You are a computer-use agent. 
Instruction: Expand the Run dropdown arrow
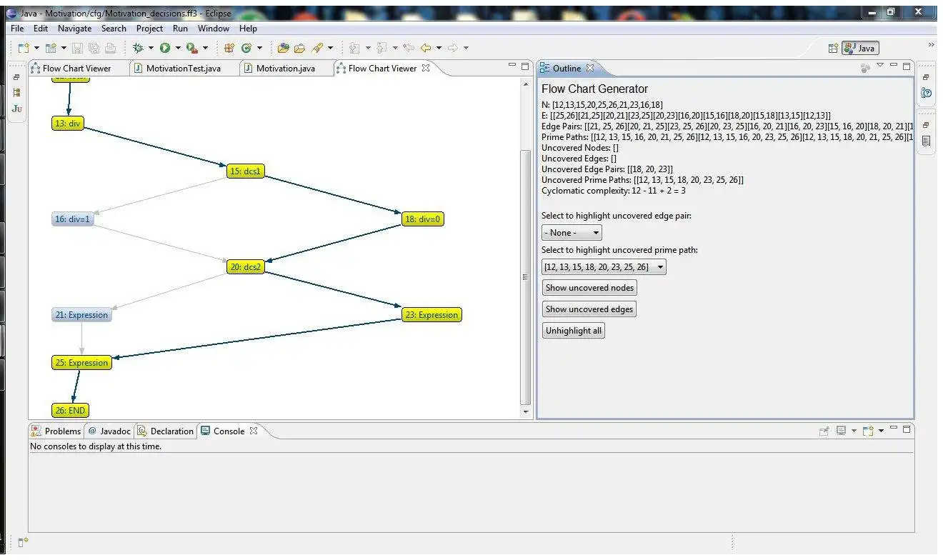178,49
